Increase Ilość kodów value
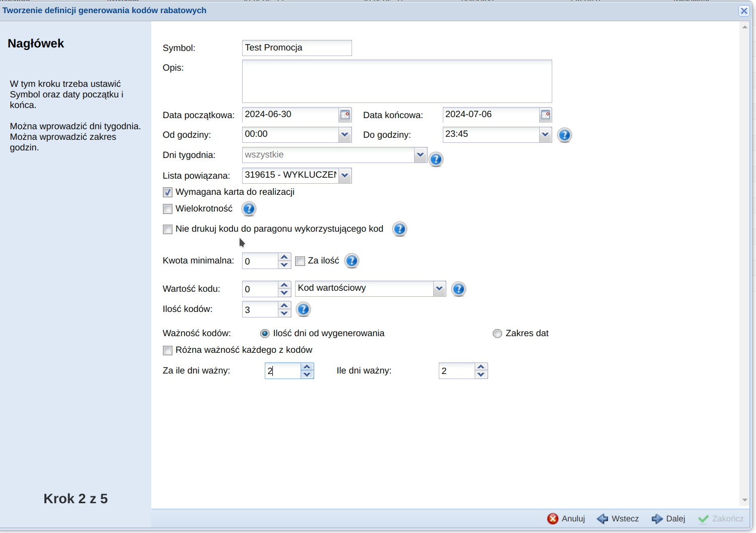 coord(284,305)
